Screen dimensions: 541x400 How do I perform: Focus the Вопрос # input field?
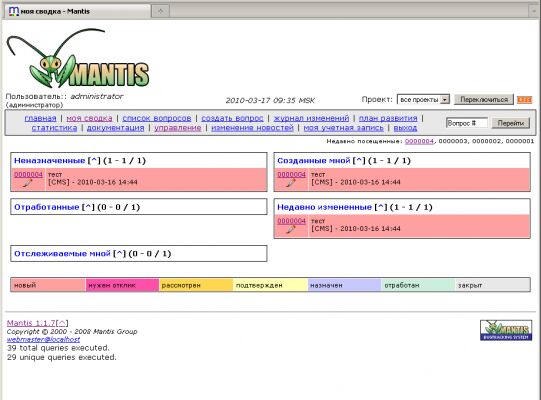(467, 123)
